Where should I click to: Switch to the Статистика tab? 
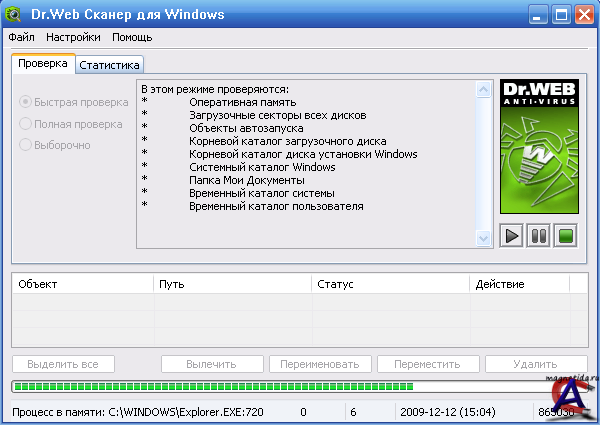110,64
